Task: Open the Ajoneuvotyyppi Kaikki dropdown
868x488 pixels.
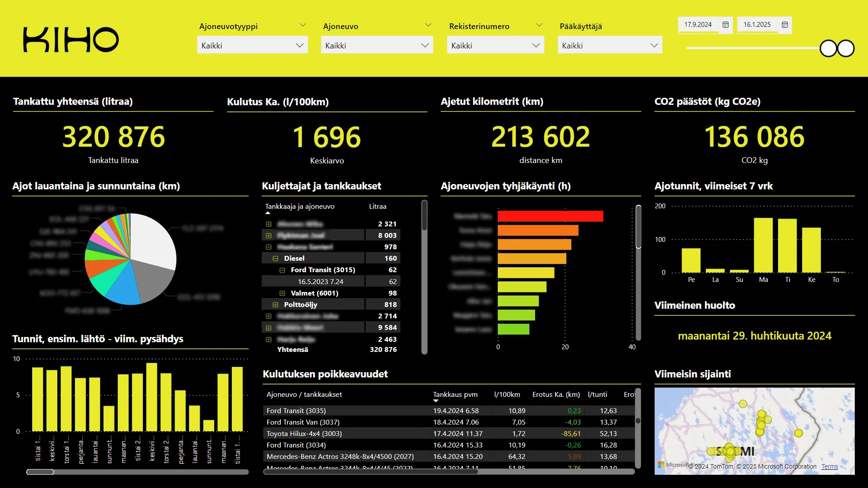Action: pos(252,45)
